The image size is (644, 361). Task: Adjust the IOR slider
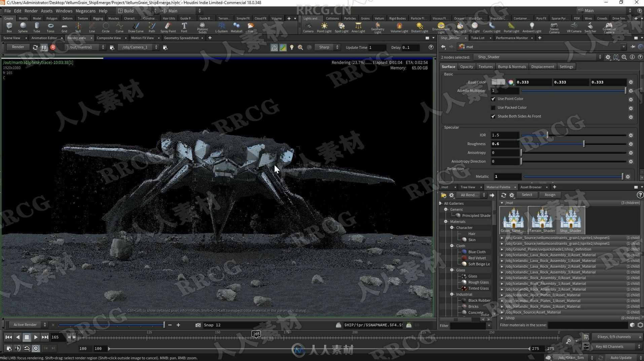(x=573, y=135)
